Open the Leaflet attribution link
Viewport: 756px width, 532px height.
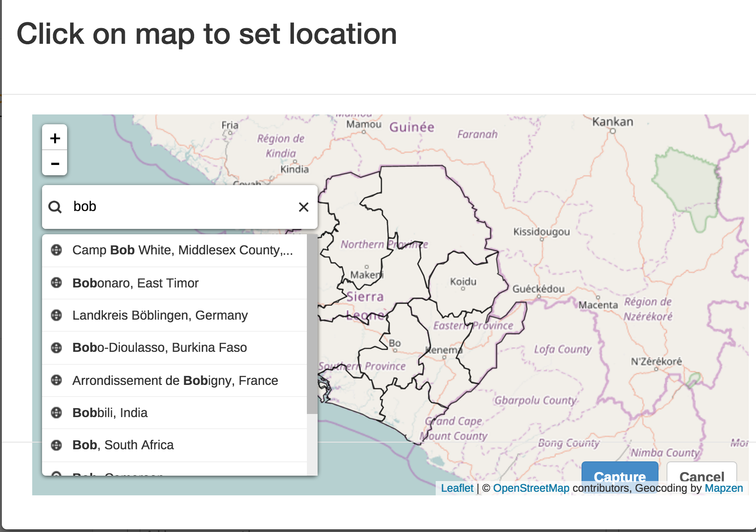(457, 488)
